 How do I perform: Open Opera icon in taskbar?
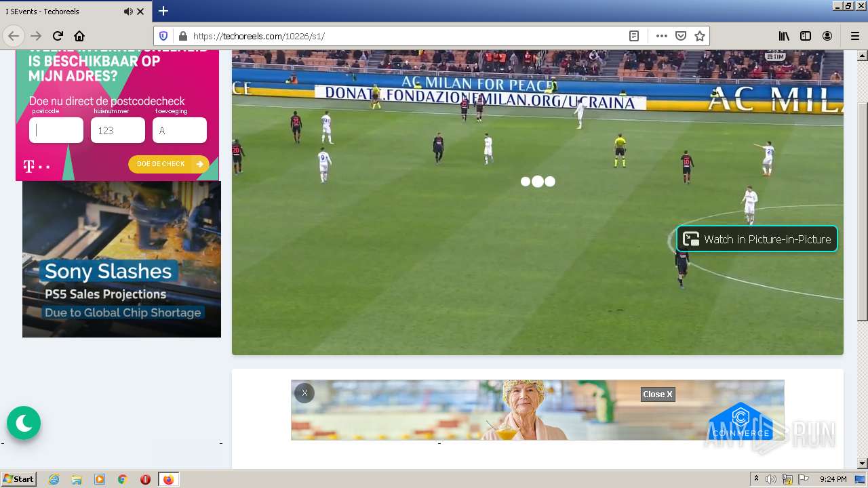click(x=145, y=479)
